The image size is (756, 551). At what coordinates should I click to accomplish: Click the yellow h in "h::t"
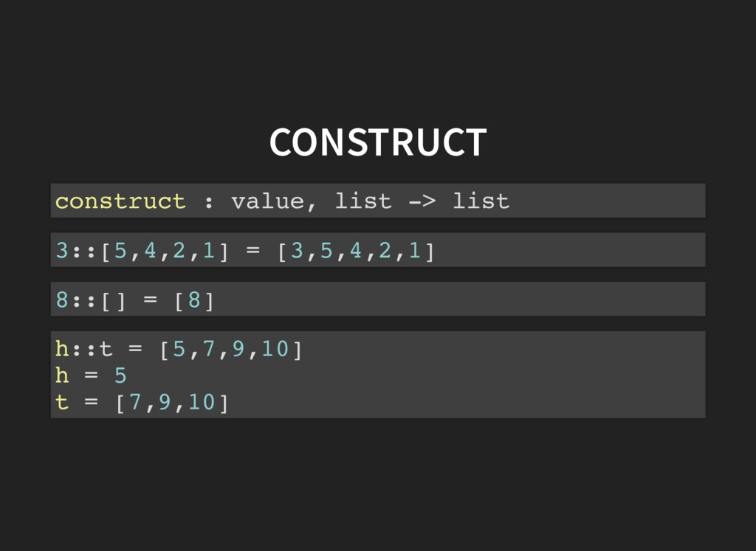62,349
